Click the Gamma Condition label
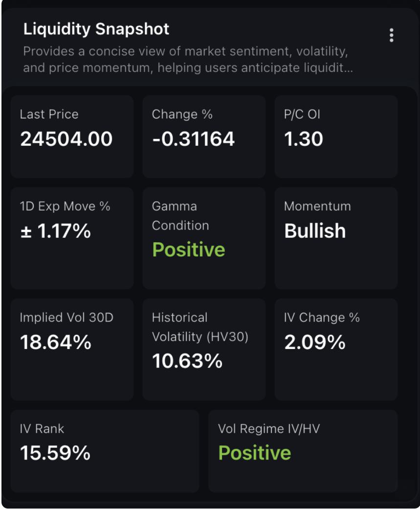420x509 pixels. (180, 216)
